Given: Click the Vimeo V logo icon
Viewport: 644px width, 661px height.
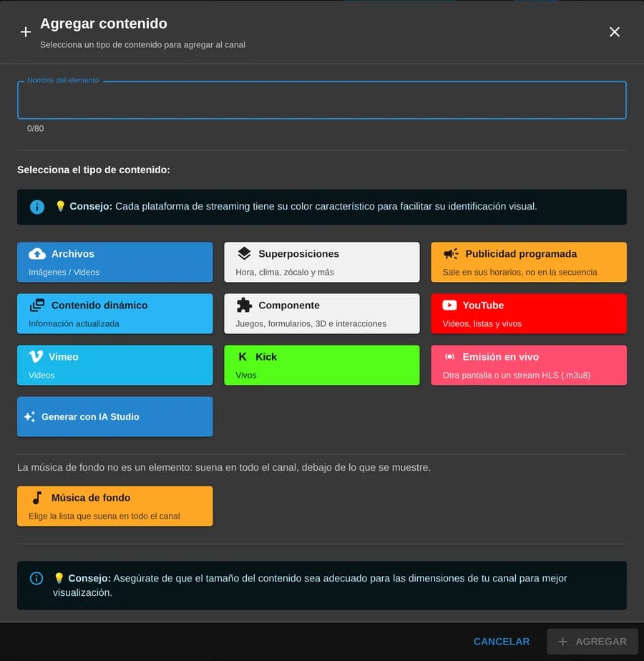Looking at the screenshot, I should [36, 357].
